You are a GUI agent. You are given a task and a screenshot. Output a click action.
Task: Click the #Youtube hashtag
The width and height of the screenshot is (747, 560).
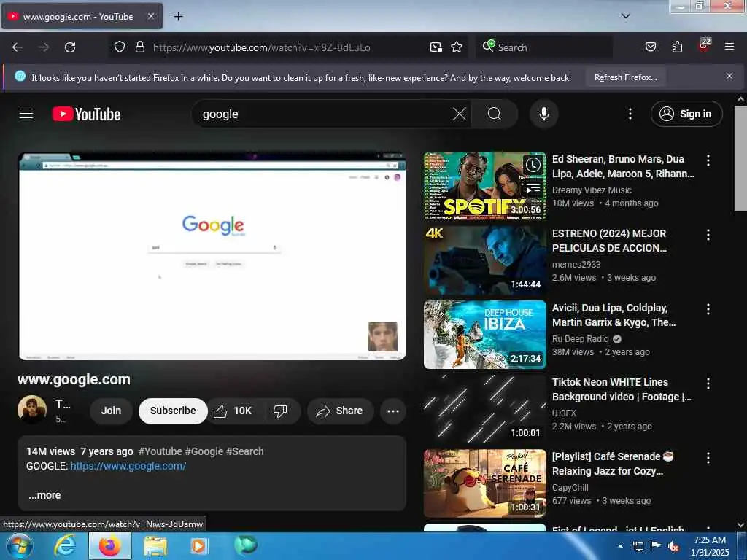160,451
